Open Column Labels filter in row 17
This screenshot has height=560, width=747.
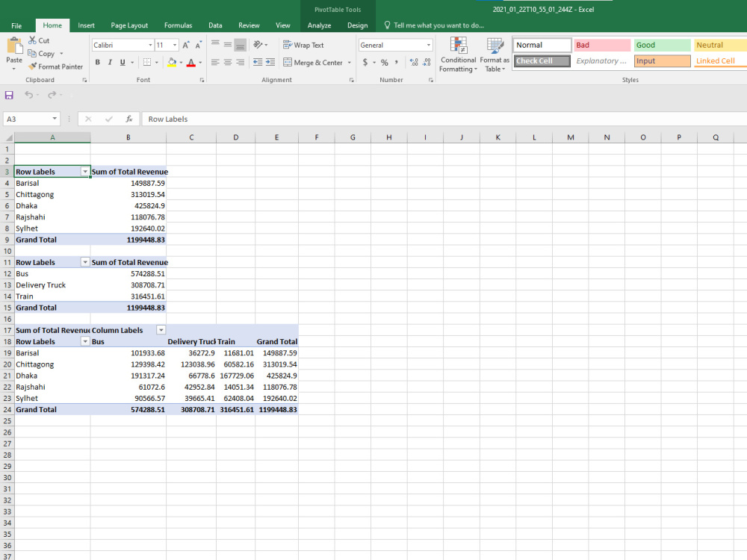point(161,331)
